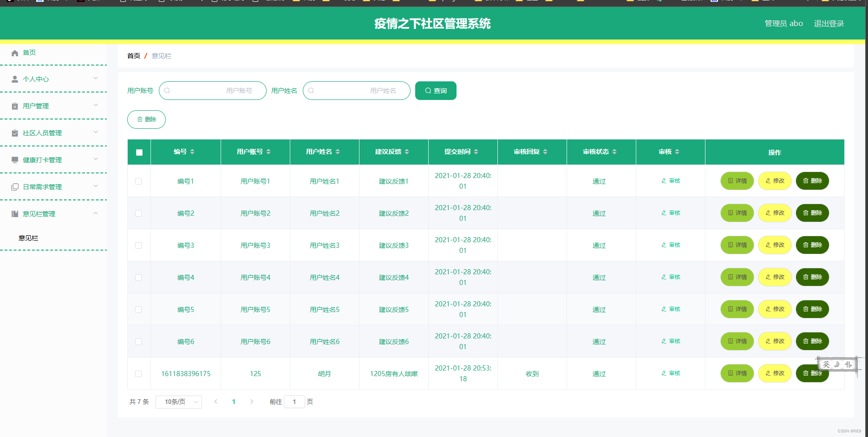
Task: Sort by 建议反馈 column arrows
Action: [x=407, y=152]
